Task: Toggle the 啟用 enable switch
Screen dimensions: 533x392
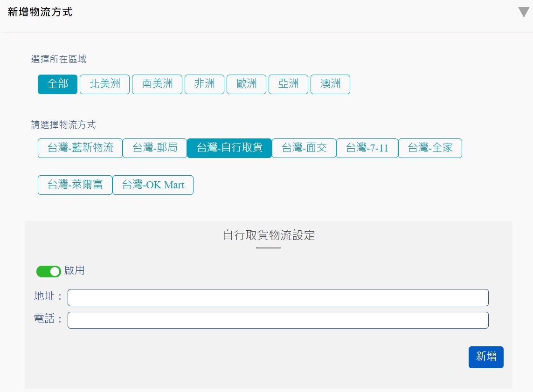Action: tap(48, 271)
